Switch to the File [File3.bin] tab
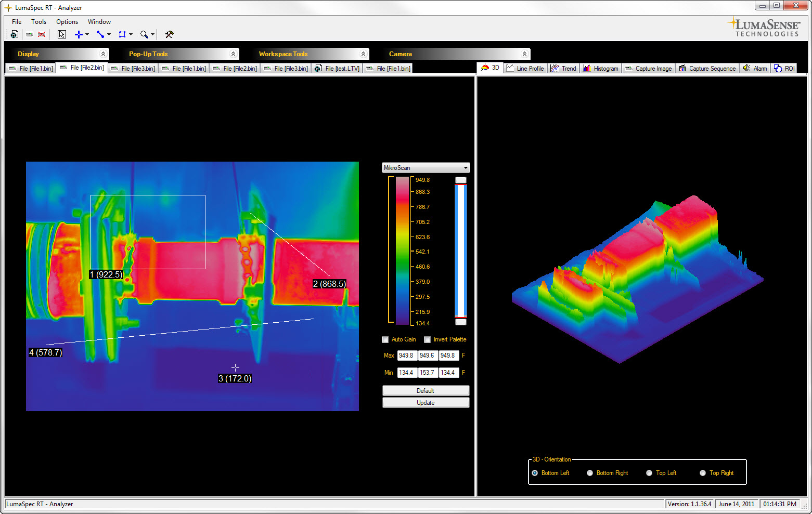Viewport: 812px width, 514px height. click(132, 68)
